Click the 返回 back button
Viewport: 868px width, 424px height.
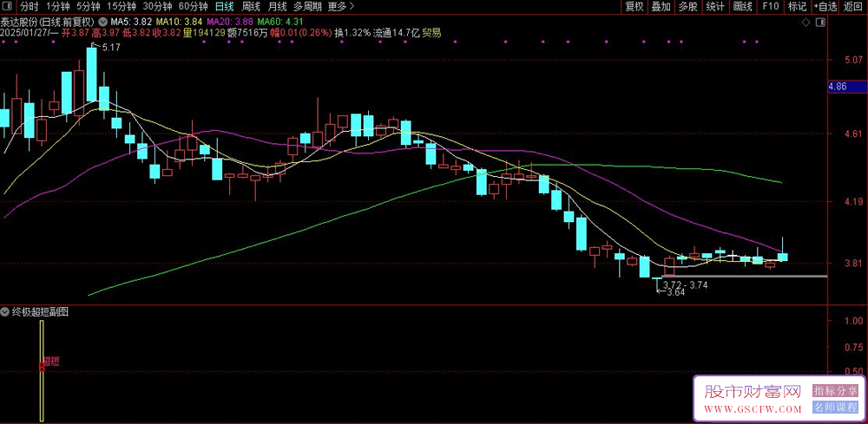(x=853, y=7)
